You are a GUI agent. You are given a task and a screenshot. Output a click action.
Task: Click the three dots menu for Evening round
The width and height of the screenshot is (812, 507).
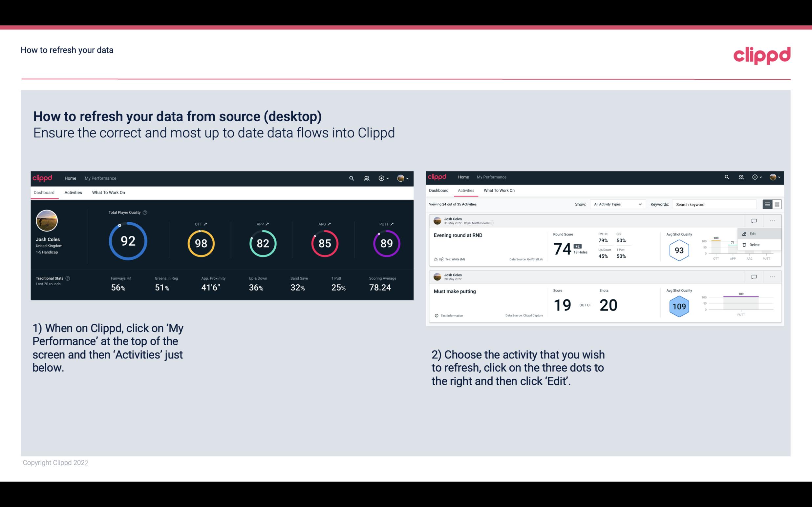772,220
